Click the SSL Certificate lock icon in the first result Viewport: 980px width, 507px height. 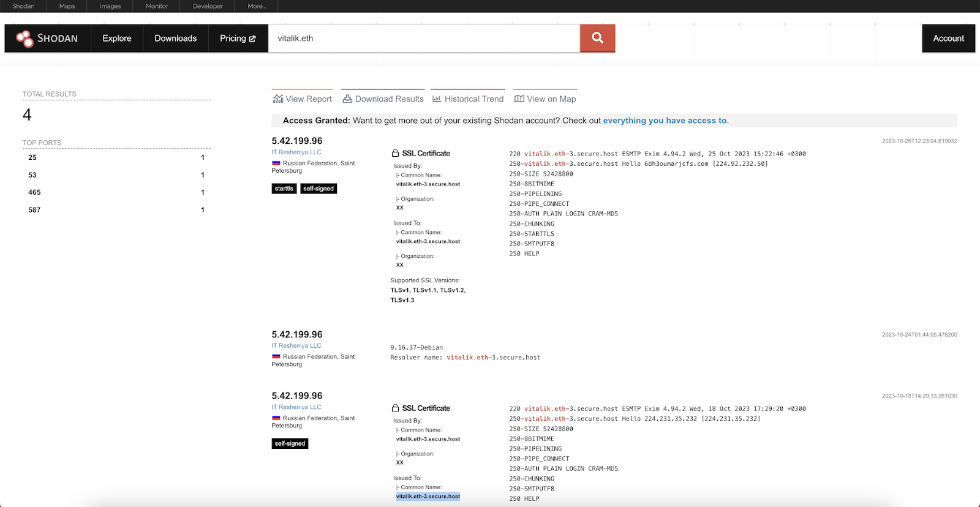[396, 153]
